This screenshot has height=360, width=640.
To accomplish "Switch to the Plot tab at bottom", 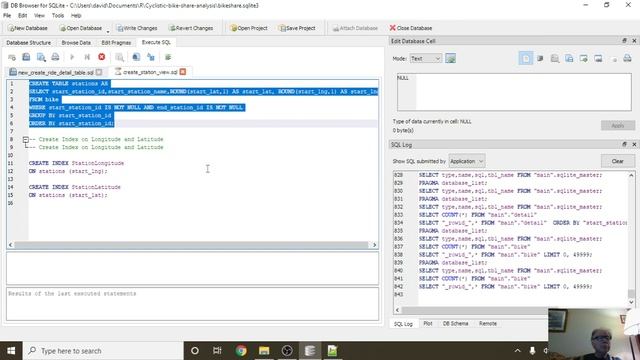I will 428,323.
